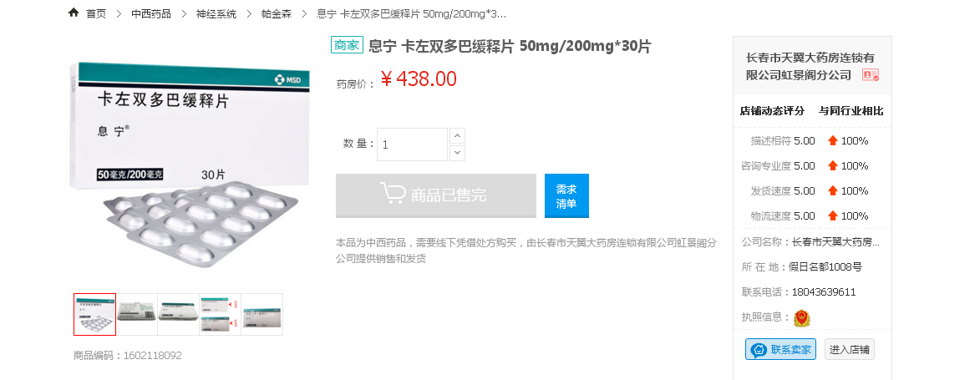This screenshot has width=980, height=380.
Task: Click the 需求清单 button
Action: pyautogui.click(x=566, y=195)
